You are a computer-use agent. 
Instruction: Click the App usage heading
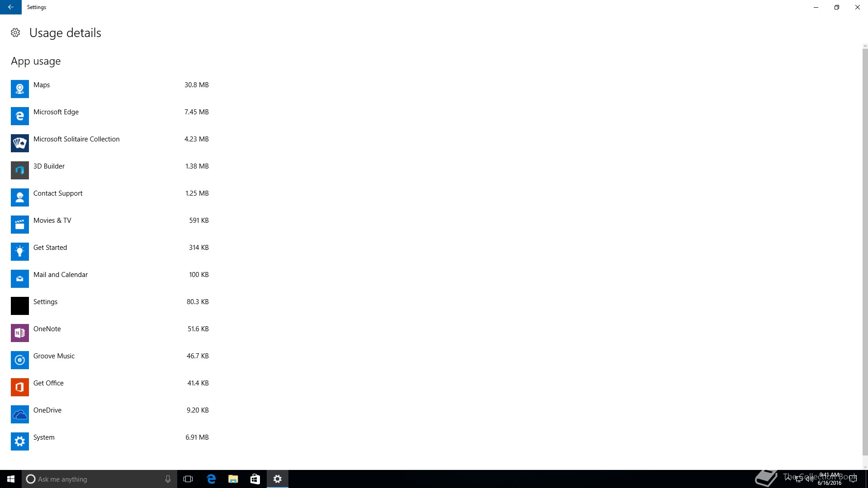pos(36,61)
